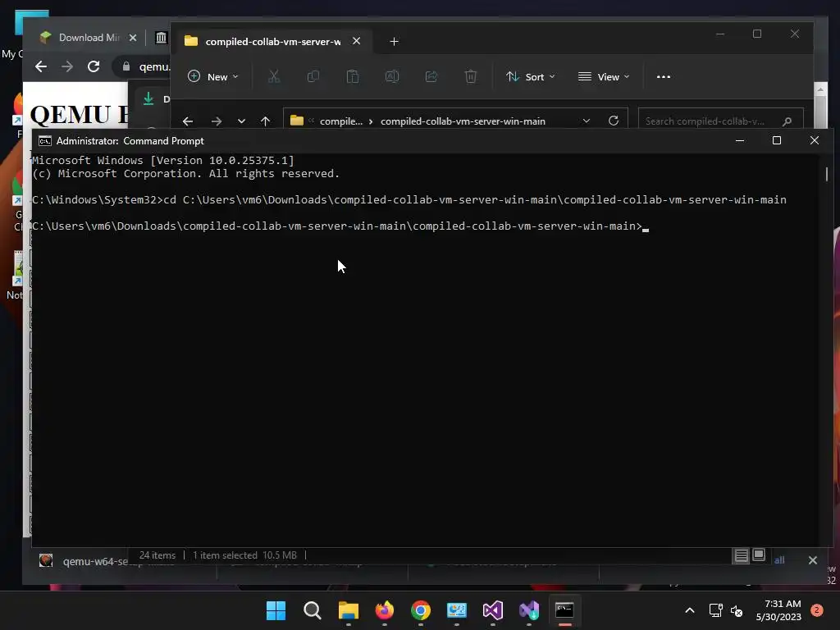This screenshot has width=840, height=630.
Task: Click the Cut scissors icon in Explorer toolbar
Action: 274,76
